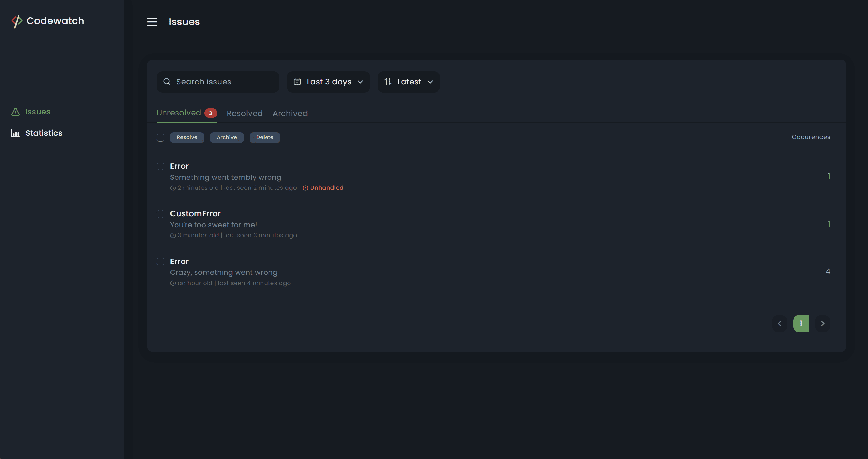Click CustomError row occurrence count 1
Screen dimensions: 868x459
point(829,224)
